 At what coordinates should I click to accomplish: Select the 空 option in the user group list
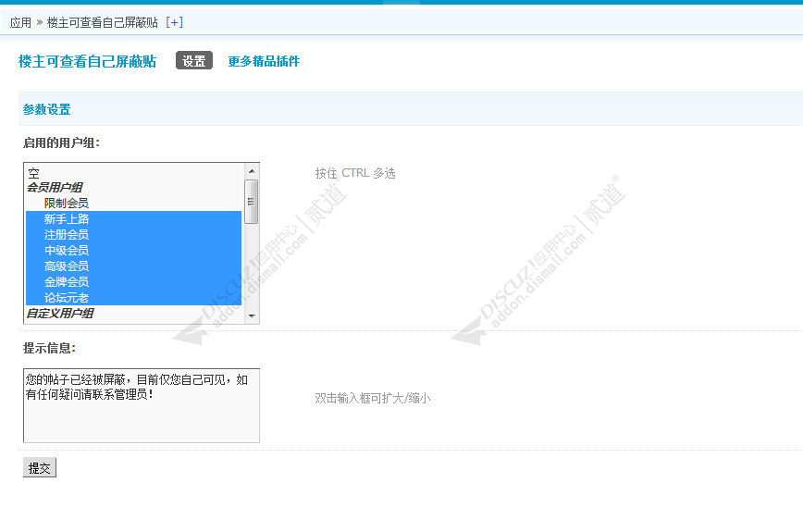point(133,173)
